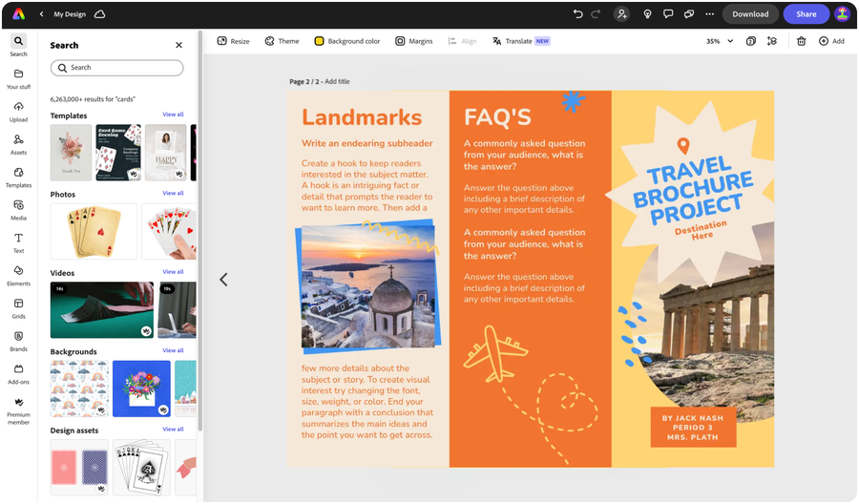Viewport: 859px width, 504px height.
Task: View all Photos results
Action: tap(173, 193)
